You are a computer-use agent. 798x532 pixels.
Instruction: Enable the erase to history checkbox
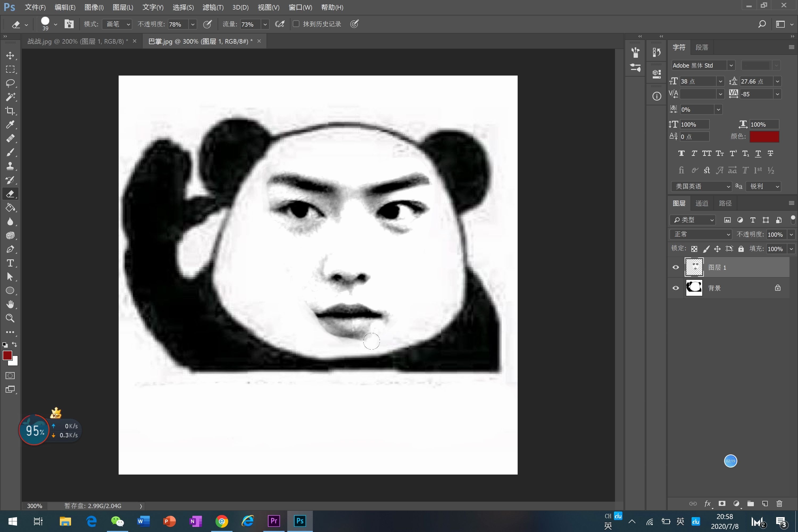[x=296, y=24]
